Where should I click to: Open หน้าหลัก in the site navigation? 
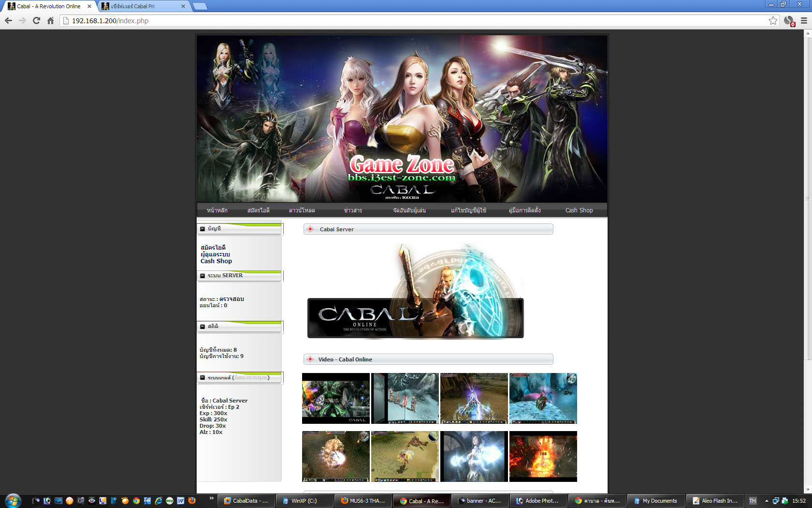(x=217, y=210)
